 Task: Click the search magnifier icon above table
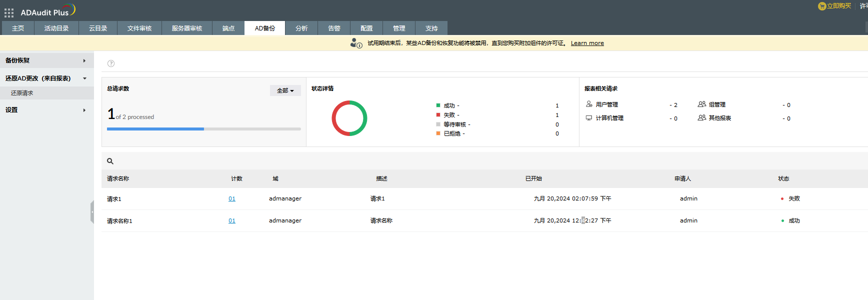(x=110, y=161)
